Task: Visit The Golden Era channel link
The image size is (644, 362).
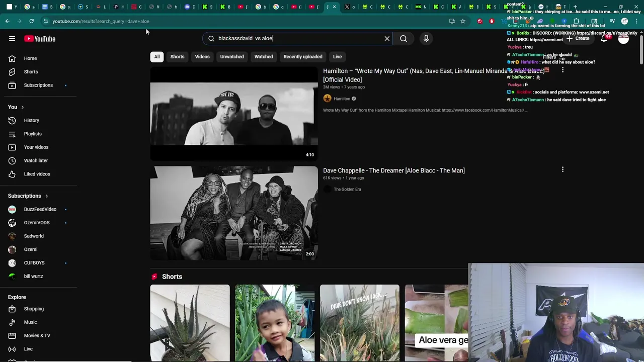Action: pyautogui.click(x=347, y=190)
